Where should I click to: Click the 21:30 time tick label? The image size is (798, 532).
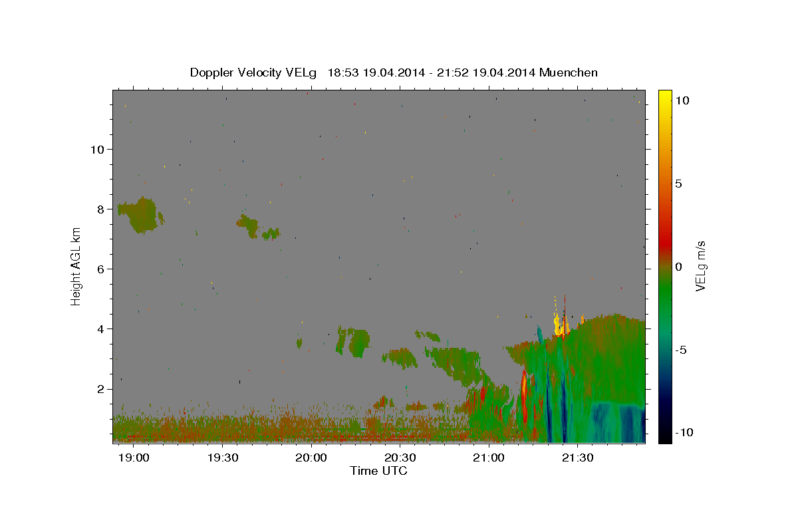point(578,458)
